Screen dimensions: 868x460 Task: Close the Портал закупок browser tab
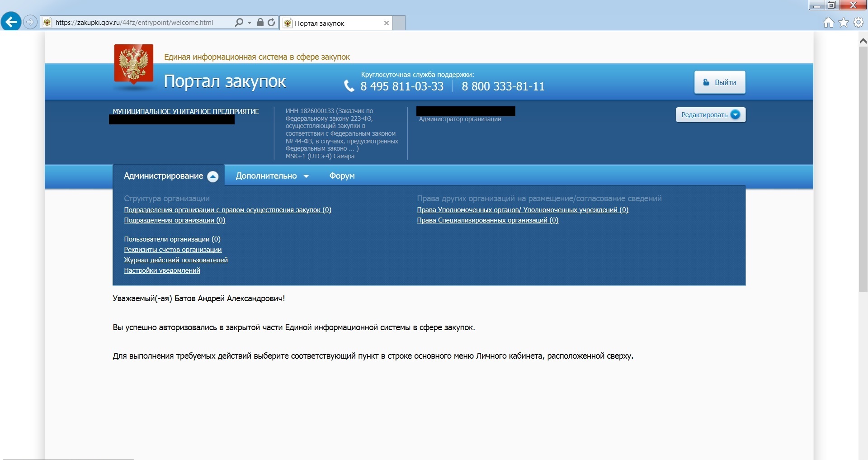(386, 23)
